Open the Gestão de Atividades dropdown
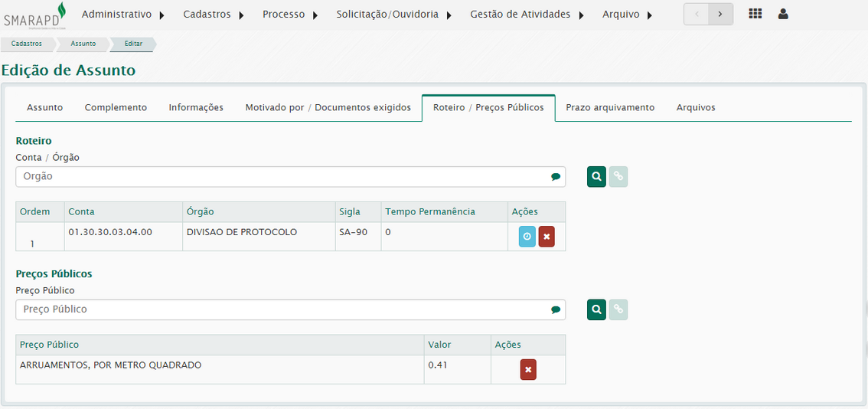 click(x=527, y=15)
